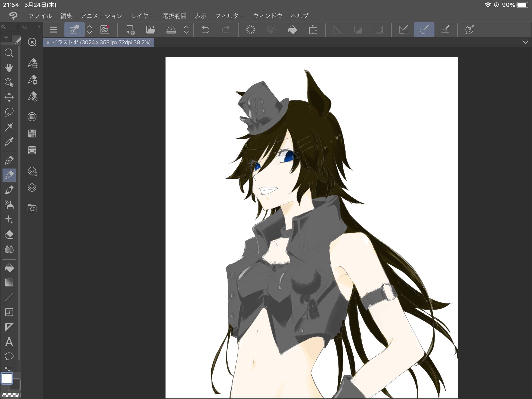Open the Material folder palette icon

pyautogui.click(x=32, y=209)
